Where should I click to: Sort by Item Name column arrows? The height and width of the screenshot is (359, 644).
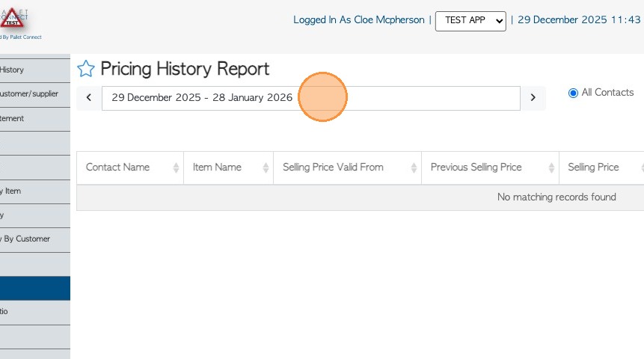pyautogui.click(x=266, y=168)
